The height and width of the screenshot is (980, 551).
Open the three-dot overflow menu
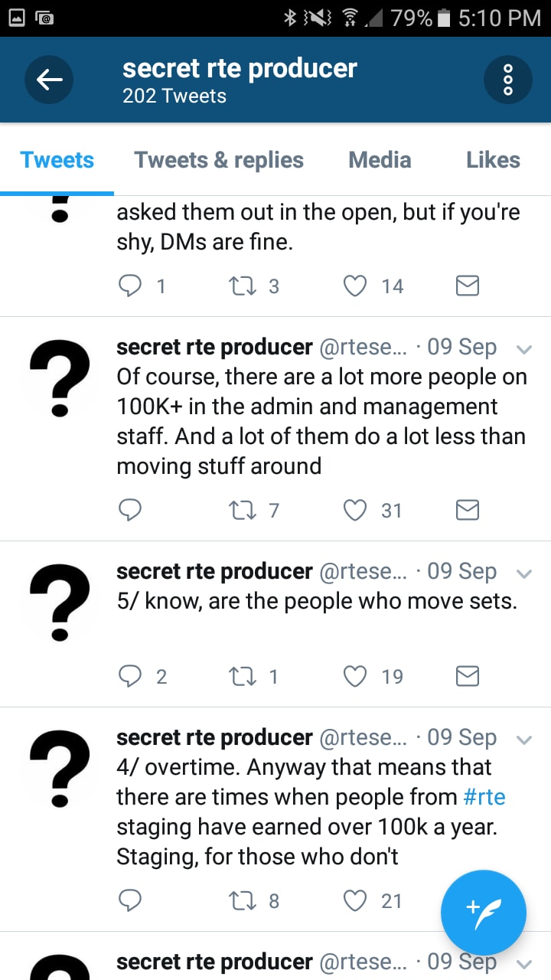508,80
